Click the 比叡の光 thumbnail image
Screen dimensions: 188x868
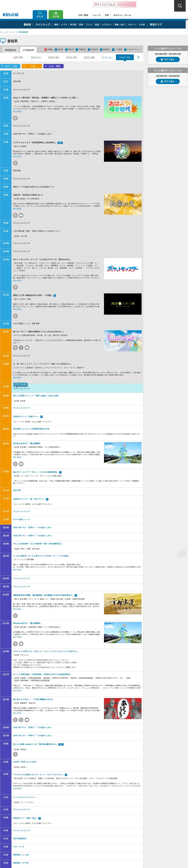pos(123,204)
